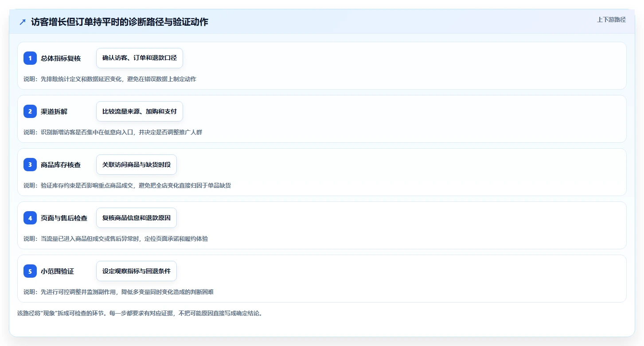Click the 比较流量来源、加购和支付 button
This screenshot has width=644, height=346.
(x=140, y=111)
